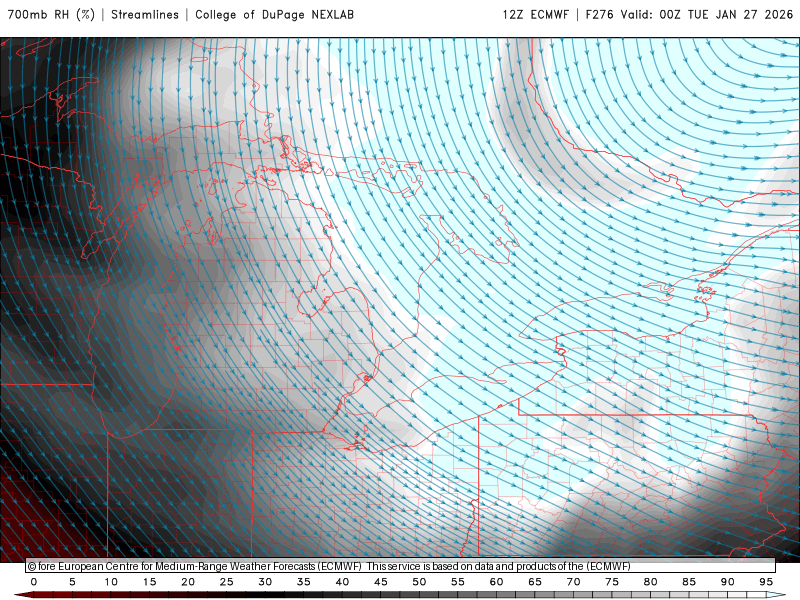Select colorbar label '60'
Image resolution: width=800 pixels, height=600 pixels.
pos(496,582)
